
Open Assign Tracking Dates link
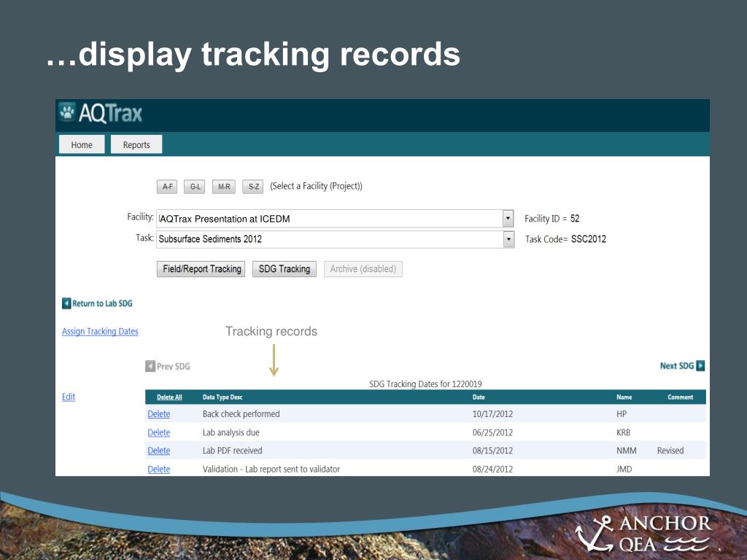100,332
